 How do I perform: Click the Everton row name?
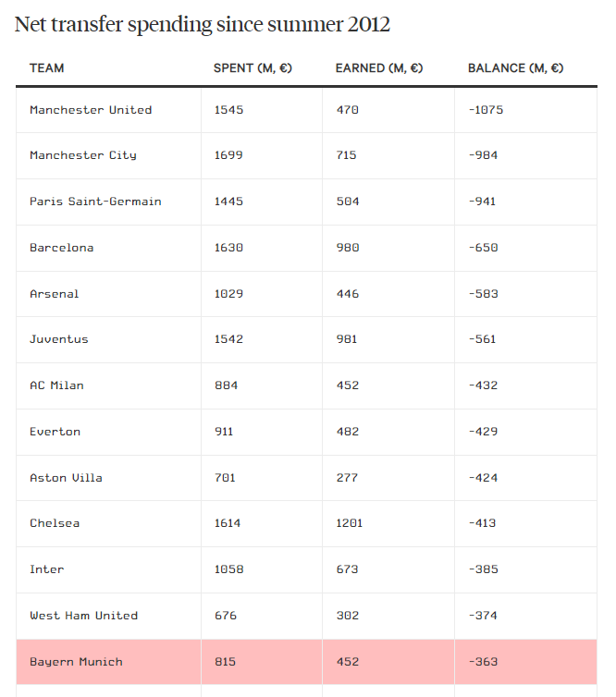tap(55, 432)
